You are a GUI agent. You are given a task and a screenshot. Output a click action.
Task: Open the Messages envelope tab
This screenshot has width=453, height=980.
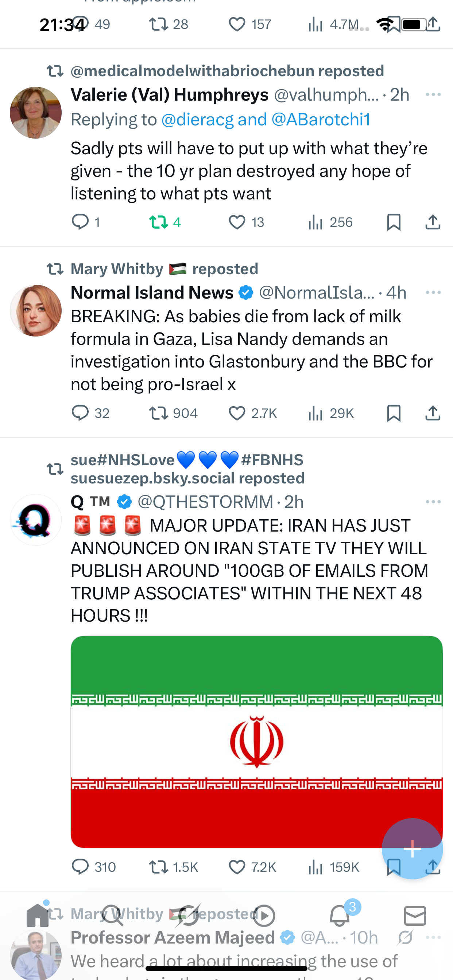point(415,915)
